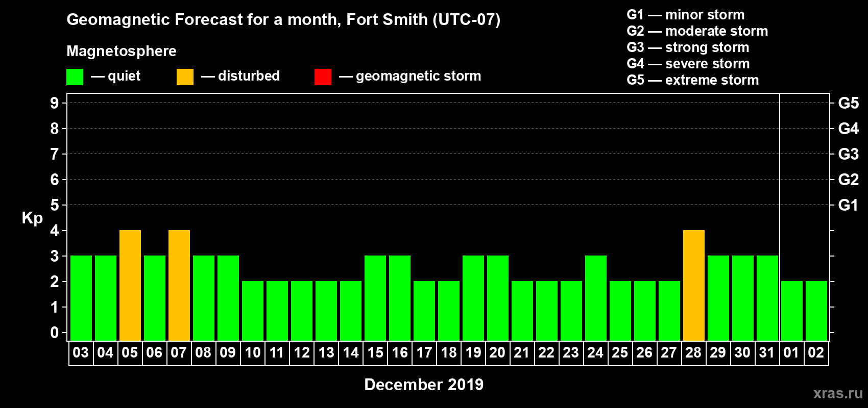Click the G4 label on right axis
Image resolution: width=868 pixels, height=408 pixels.
pos(848,129)
